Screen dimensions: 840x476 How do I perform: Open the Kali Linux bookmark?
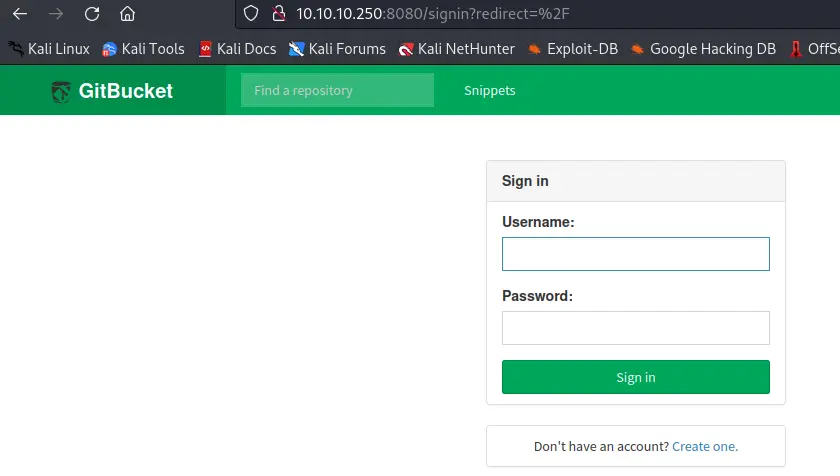click(x=48, y=49)
